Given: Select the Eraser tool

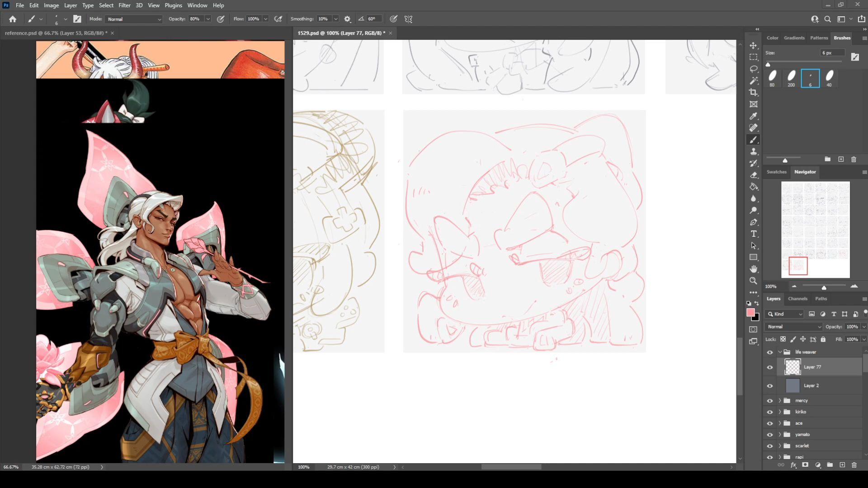Looking at the screenshot, I should click(x=753, y=175).
